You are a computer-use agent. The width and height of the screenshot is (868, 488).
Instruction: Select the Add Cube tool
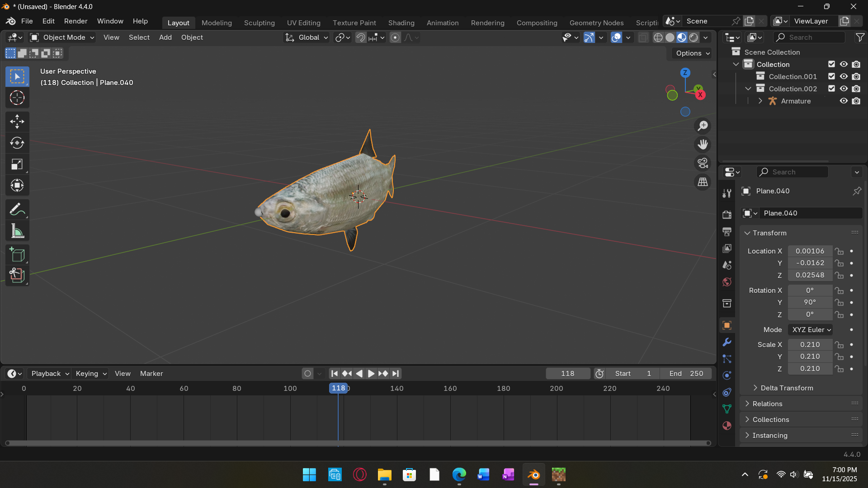click(x=17, y=255)
